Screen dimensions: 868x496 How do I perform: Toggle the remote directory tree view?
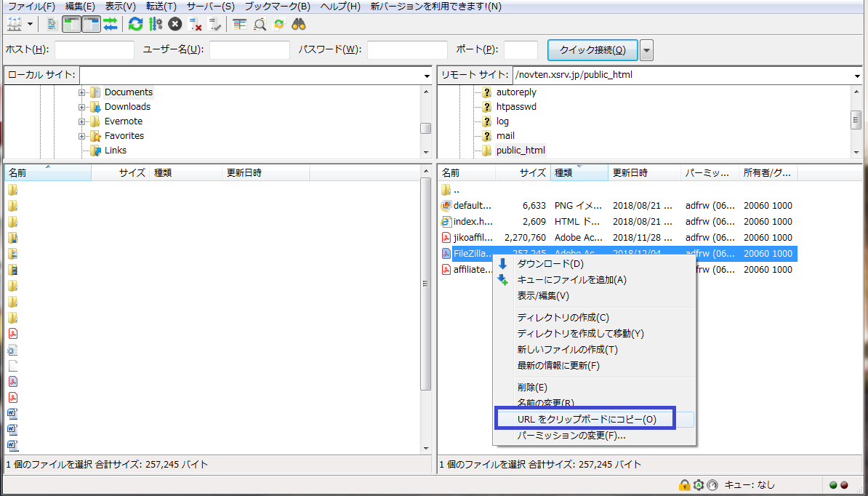(x=91, y=24)
